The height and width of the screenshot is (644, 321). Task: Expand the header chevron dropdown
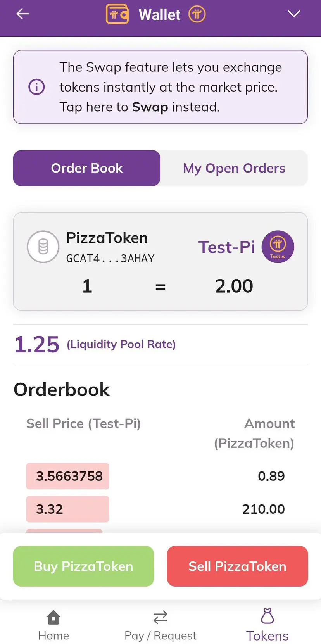point(294,14)
